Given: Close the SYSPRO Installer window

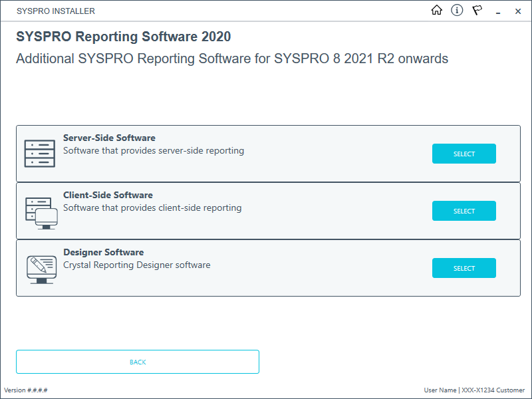Looking at the screenshot, I should click(518, 11).
